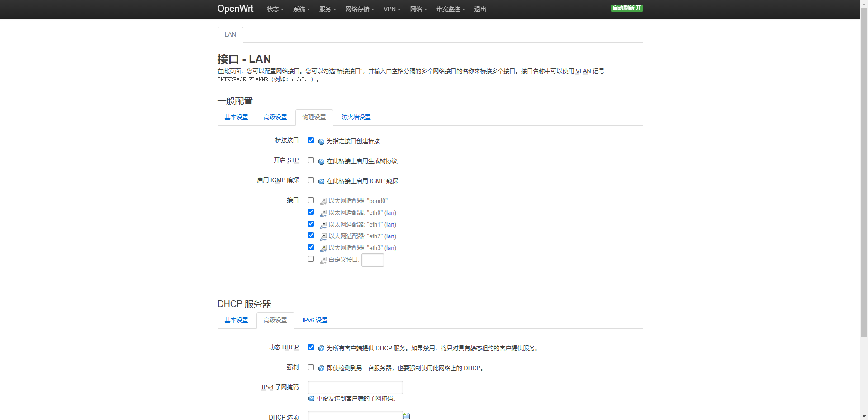Open the VPN dropdown menu
The image size is (868, 420).
pos(392,9)
